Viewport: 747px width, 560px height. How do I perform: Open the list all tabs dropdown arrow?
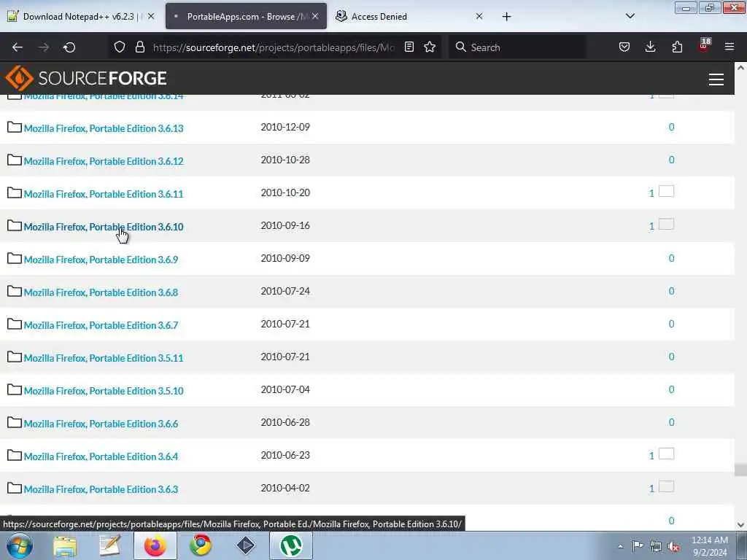click(630, 16)
